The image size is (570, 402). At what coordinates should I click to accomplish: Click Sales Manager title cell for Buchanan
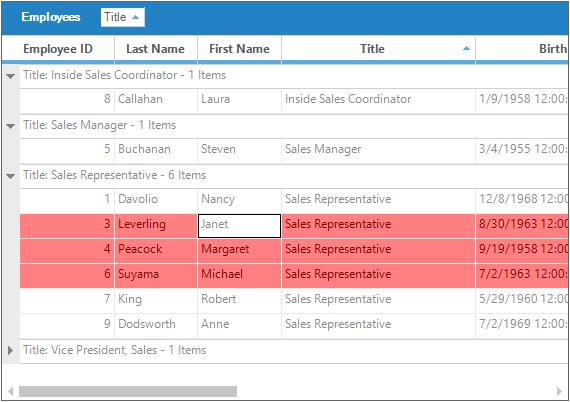378,150
